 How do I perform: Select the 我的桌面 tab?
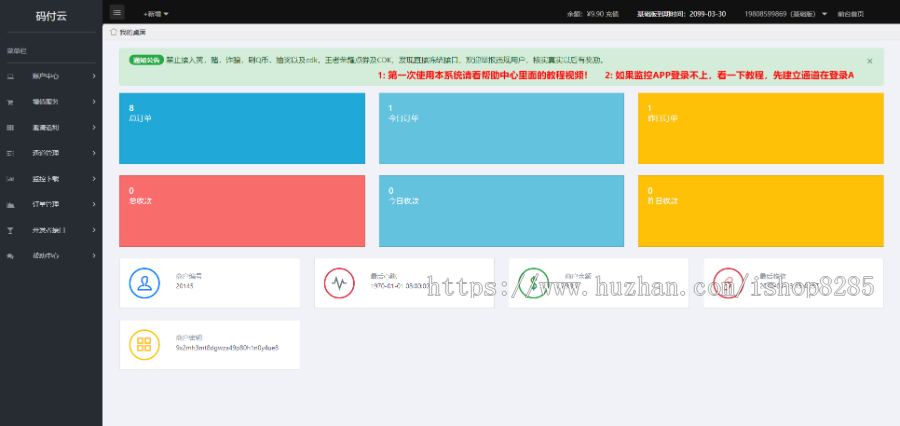coord(132,32)
